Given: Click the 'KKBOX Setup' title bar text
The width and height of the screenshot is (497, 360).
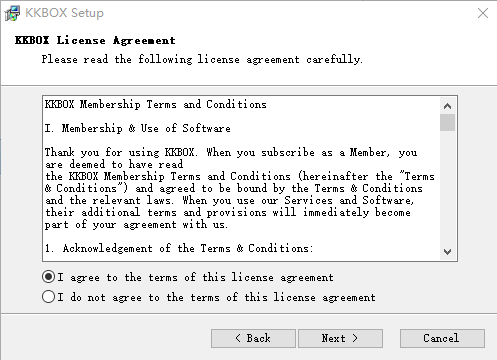Looking at the screenshot, I should (65, 13).
